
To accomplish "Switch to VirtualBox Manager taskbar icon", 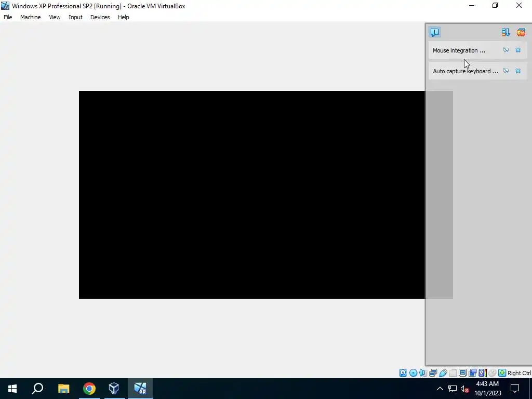I will pyautogui.click(x=114, y=389).
